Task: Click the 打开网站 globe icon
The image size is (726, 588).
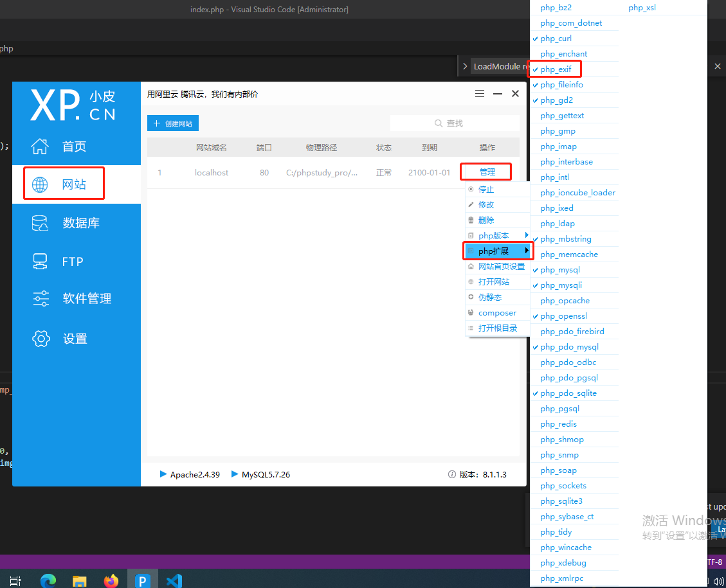Action: click(471, 281)
